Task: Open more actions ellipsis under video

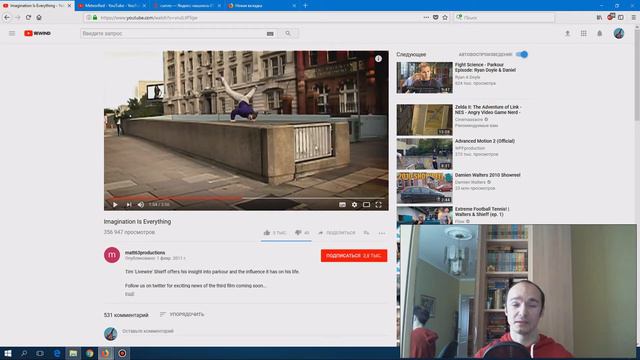Action: point(382,233)
